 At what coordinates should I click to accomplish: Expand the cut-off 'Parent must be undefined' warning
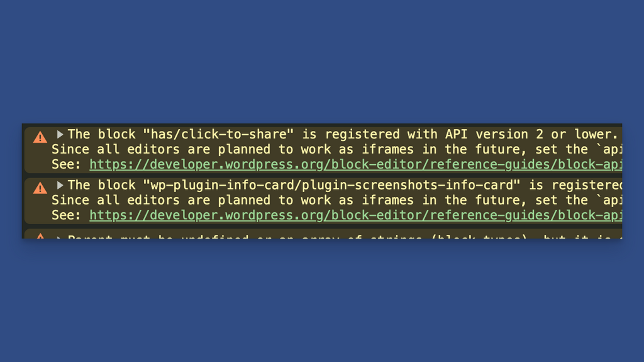(60, 237)
